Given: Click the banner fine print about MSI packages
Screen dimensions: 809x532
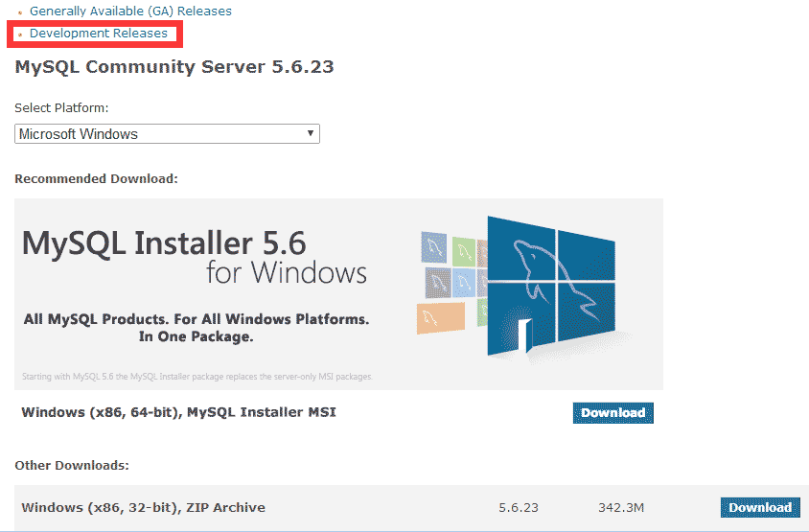Looking at the screenshot, I should point(196,377).
